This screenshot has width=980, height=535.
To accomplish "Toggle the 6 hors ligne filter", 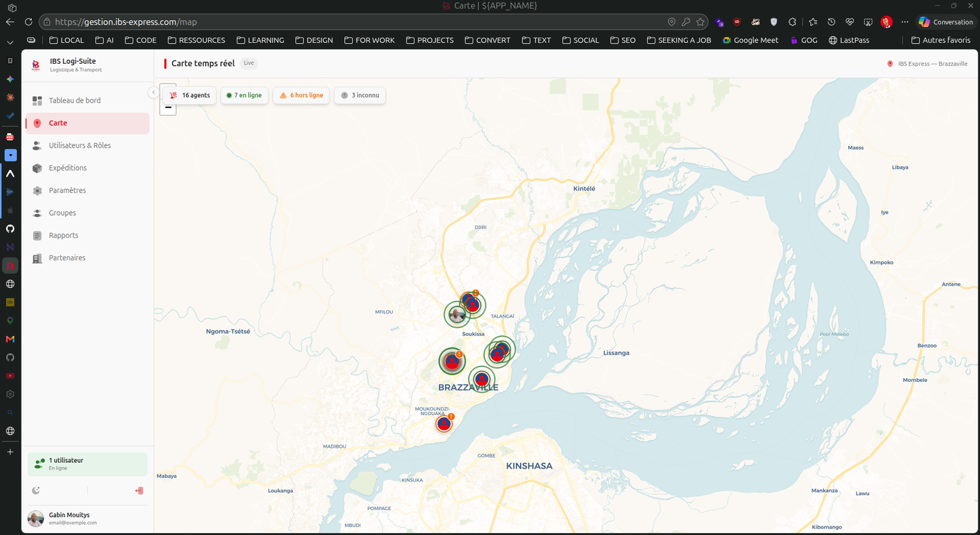I will tap(301, 96).
